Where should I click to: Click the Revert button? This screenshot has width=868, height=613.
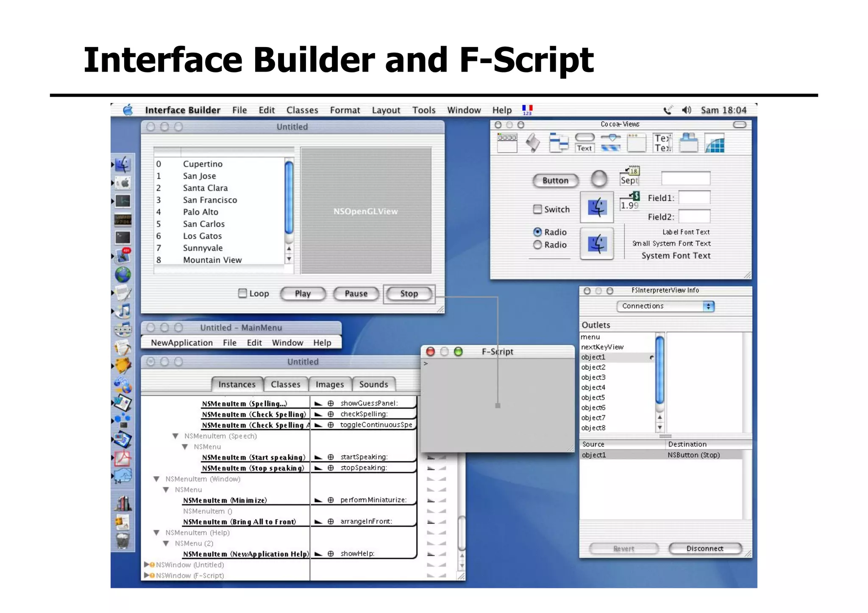pyautogui.click(x=624, y=548)
